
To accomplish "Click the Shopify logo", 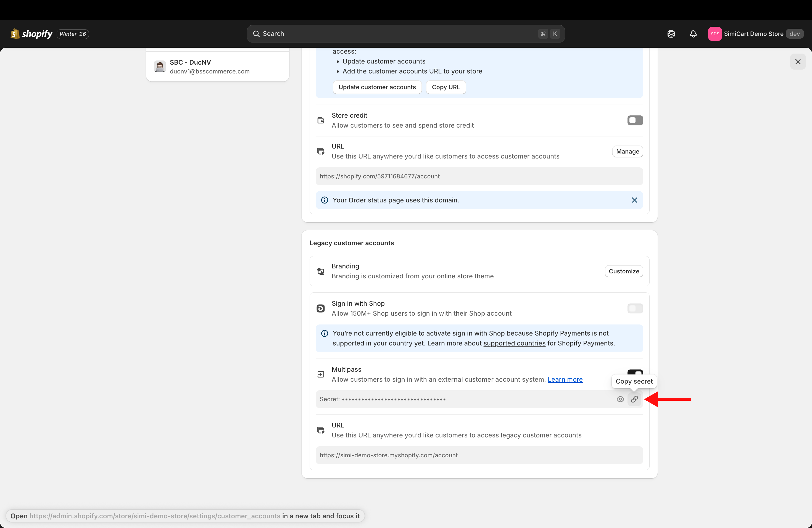I will [31, 34].
